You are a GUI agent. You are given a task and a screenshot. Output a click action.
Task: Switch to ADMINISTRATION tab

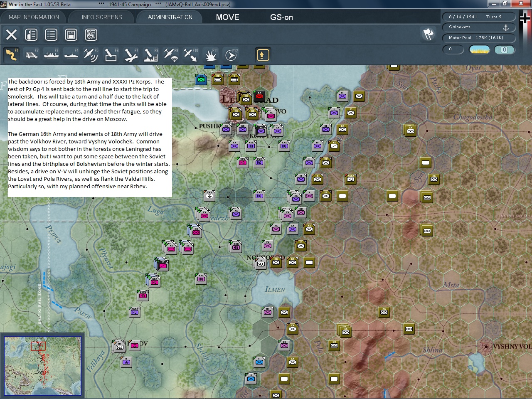[x=170, y=17]
